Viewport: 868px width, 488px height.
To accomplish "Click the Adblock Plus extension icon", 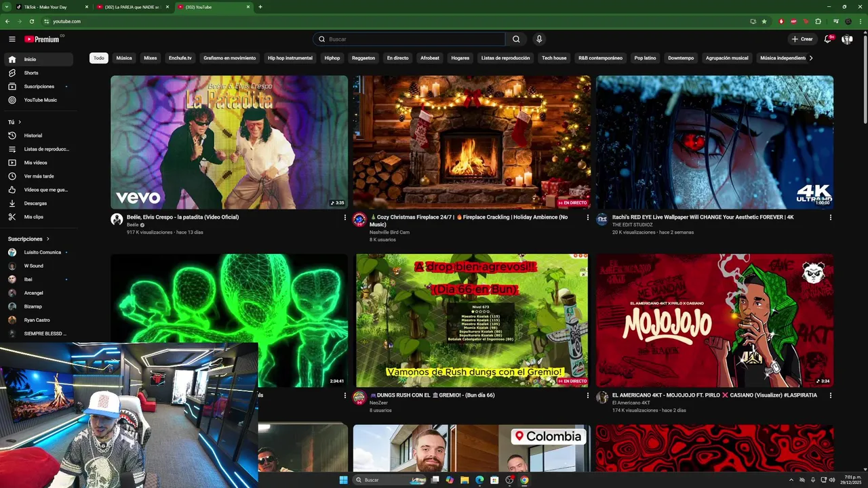I will (x=793, y=21).
